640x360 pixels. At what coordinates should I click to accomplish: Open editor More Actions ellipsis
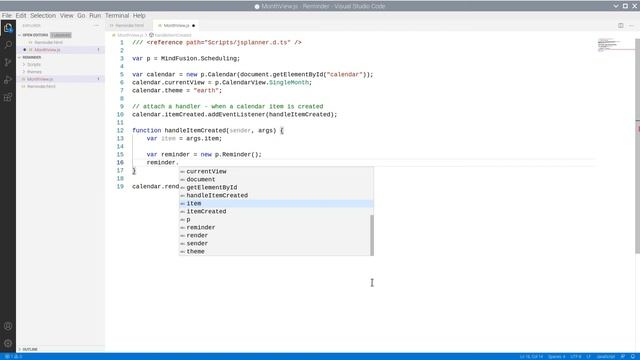click(631, 25)
